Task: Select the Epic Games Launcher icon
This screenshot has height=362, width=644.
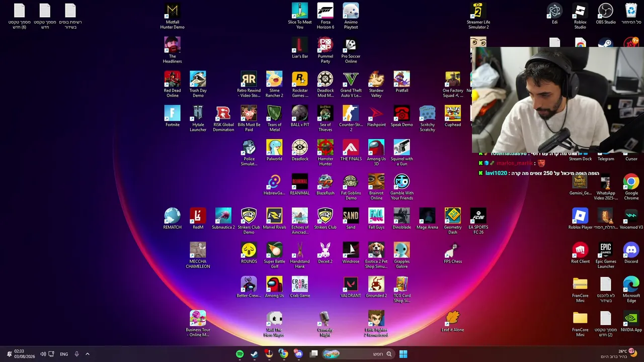Action: click(606, 255)
